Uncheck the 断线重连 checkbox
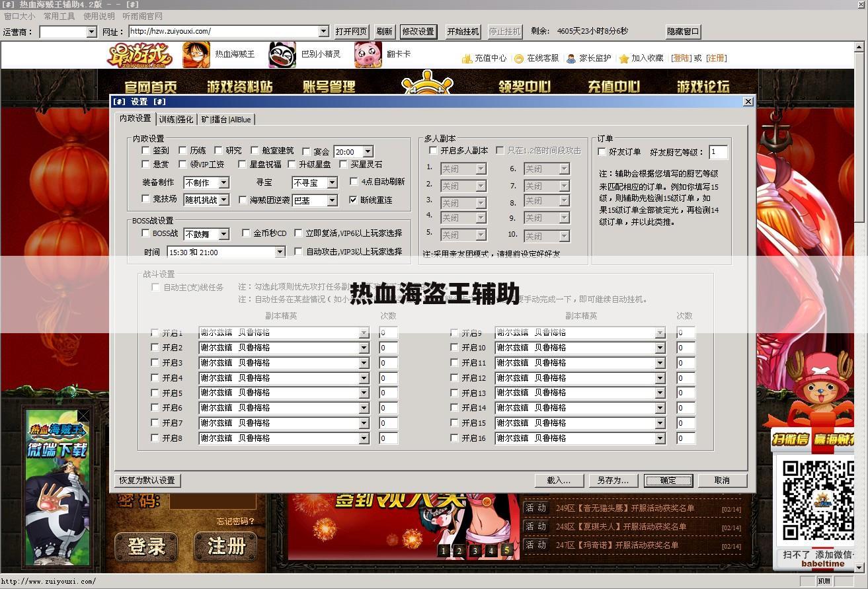The width and height of the screenshot is (868, 589). tap(353, 200)
